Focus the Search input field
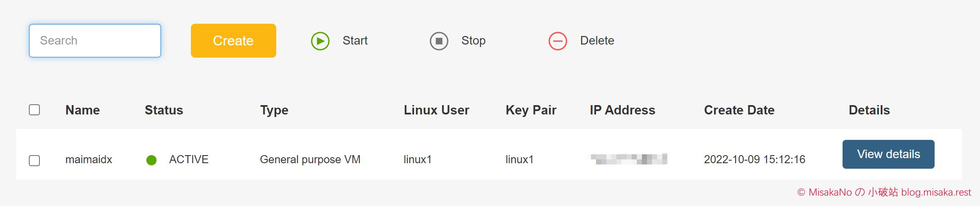The height and width of the screenshot is (206, 980). pos(95,41)
